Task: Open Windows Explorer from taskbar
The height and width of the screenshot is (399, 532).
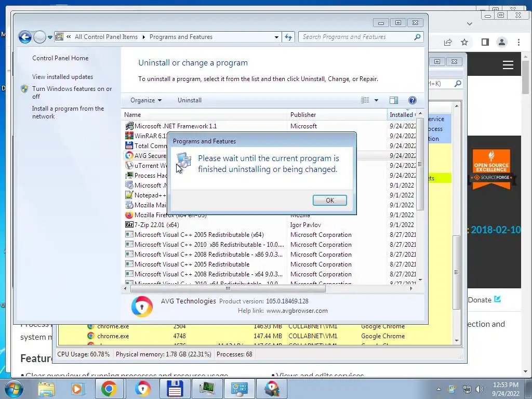Action: pos(46,389)
